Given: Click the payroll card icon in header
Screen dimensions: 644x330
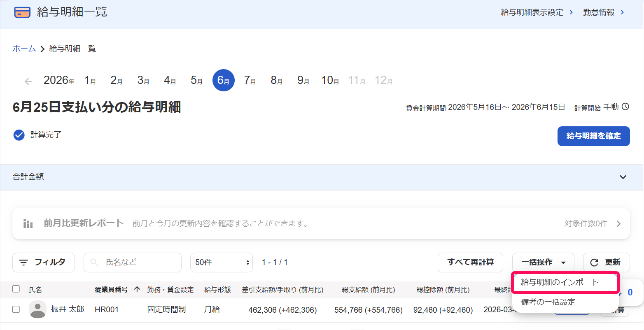Looking at the screenshot, I should coord(22,12).
